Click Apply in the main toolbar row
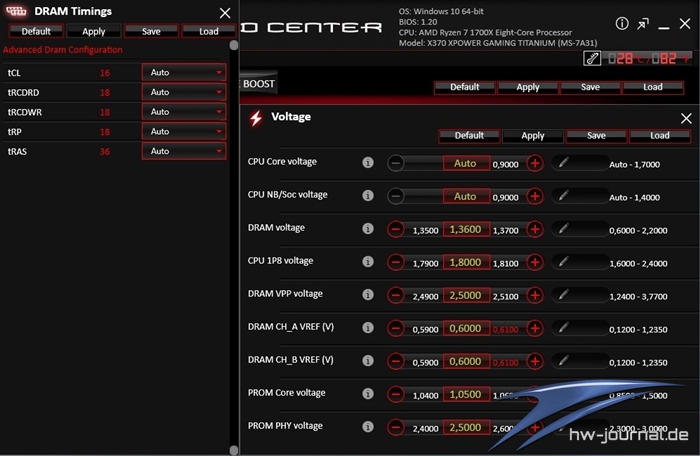700x456 pixels. point(528,87)
